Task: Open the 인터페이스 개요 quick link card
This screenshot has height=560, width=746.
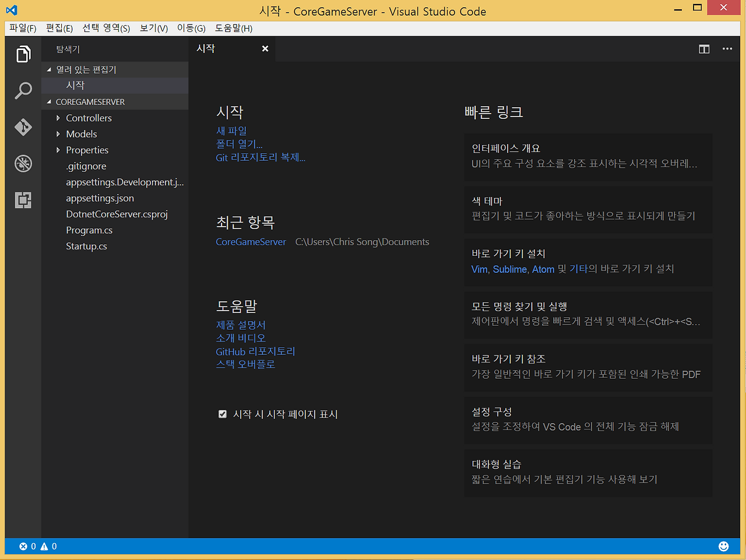Action: pos(588,157)
